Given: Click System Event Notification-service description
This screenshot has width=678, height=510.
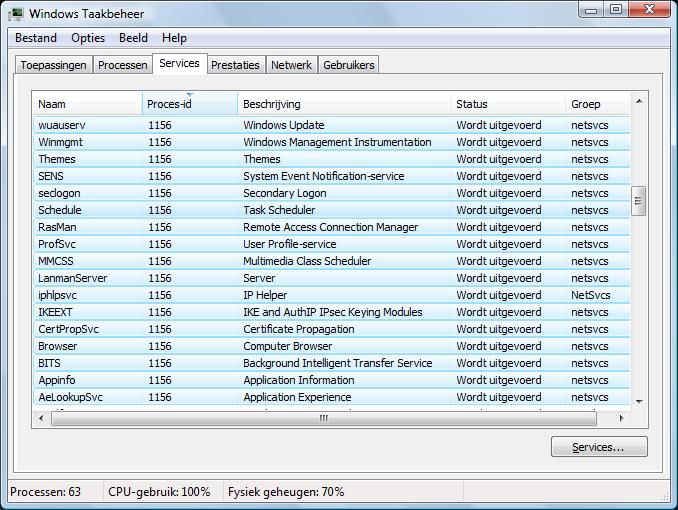Looking at the screenshot, I should coord(323,176).
